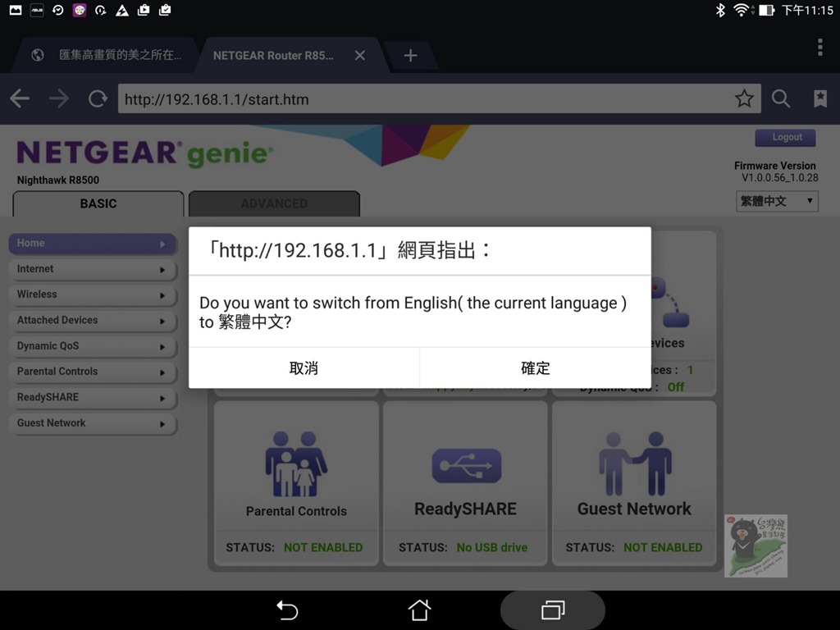Select Home in the sidebar
The height and width of the screenshot is (630, 840).
92,244
